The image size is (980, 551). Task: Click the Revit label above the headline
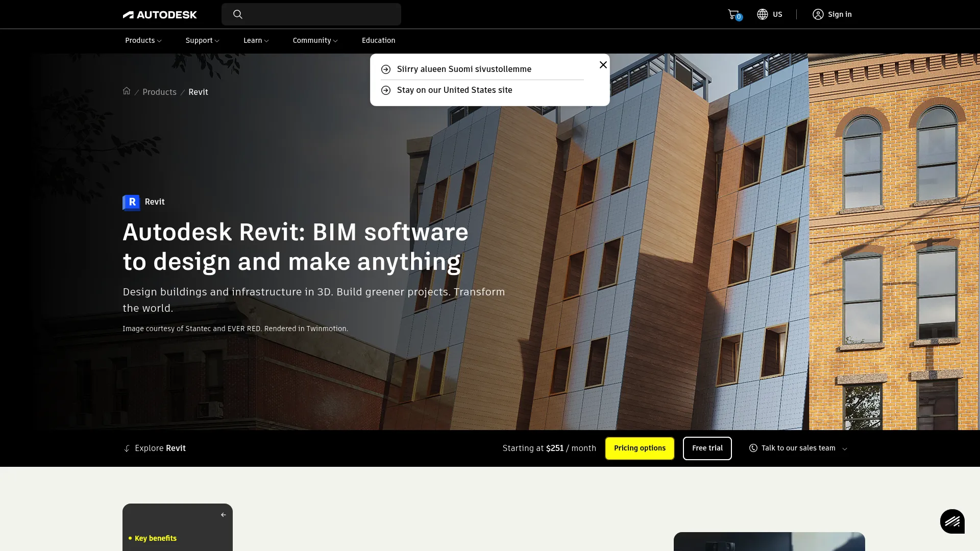(x=155, y=202)
